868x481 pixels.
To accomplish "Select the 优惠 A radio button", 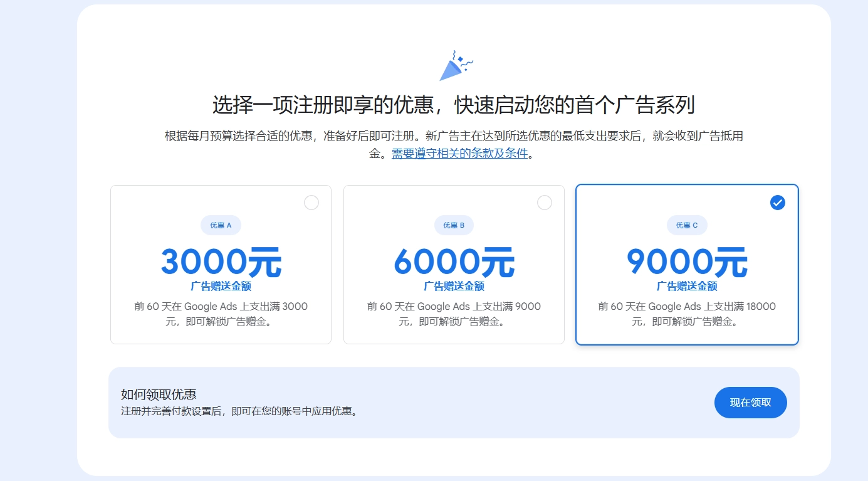I will pyautogui.click(x=311, y=203).
